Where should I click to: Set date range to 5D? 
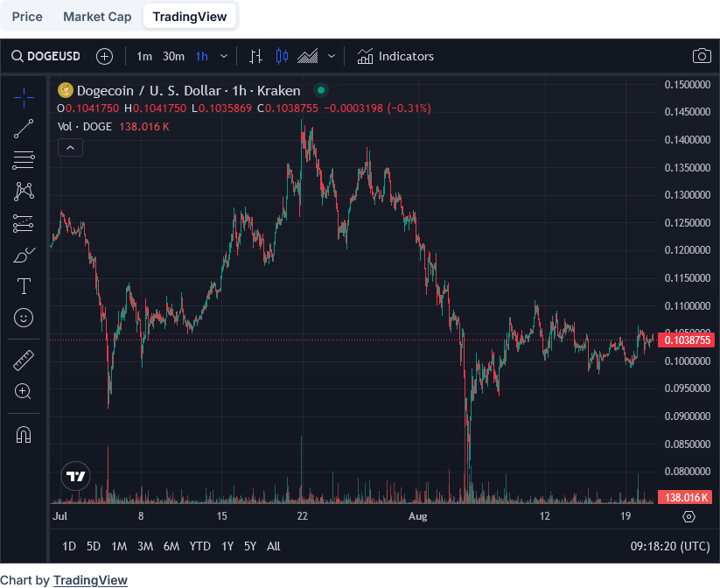pyautogui.click(x=94, y=546)
